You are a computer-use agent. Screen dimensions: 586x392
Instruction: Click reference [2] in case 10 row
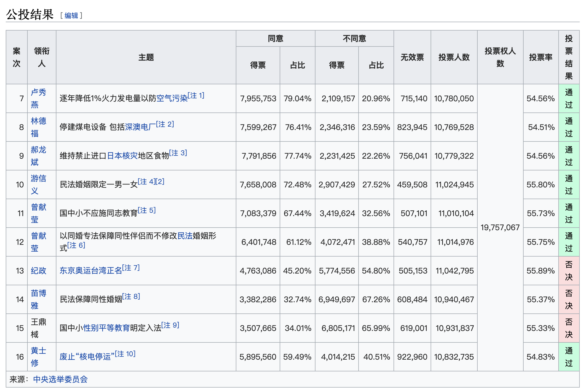[160, 182]
